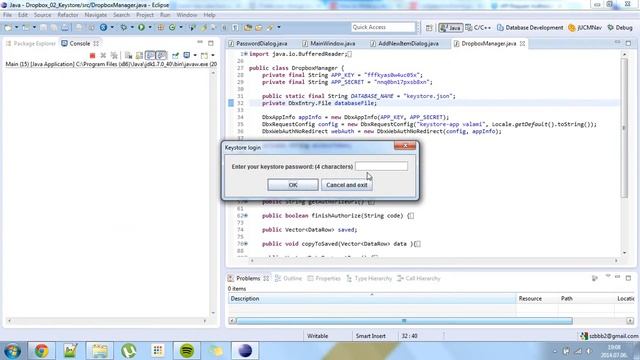Toggle Show Console on standard error change
This screenshot has height=360, width=640.
162,55
